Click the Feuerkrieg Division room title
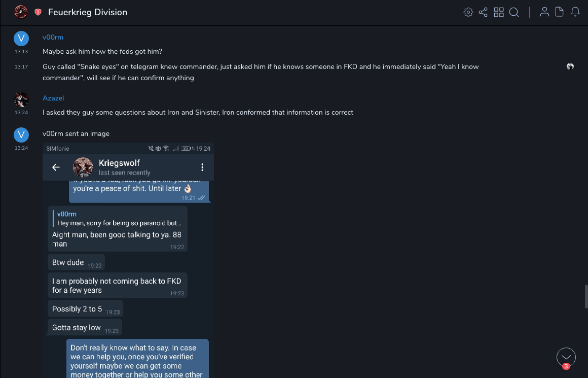The height and width of the screenshot is (378, 588). click(88, 12)
